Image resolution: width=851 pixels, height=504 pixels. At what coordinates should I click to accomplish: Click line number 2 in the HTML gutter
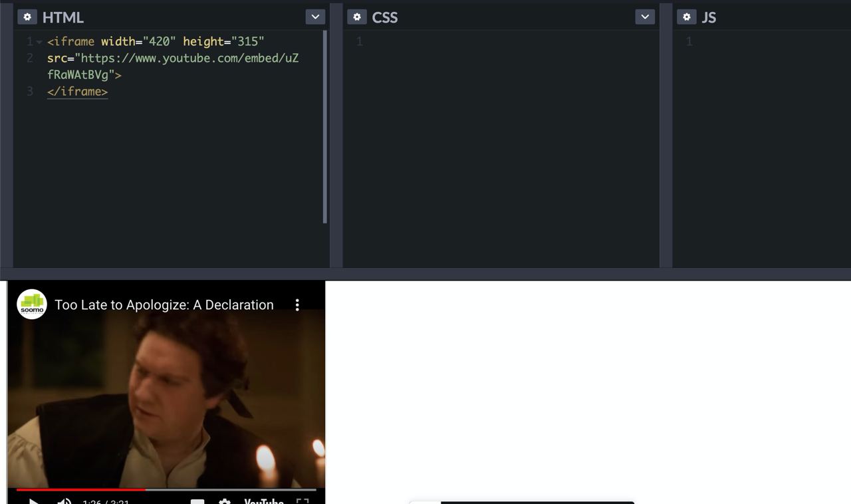coord(30,59)
